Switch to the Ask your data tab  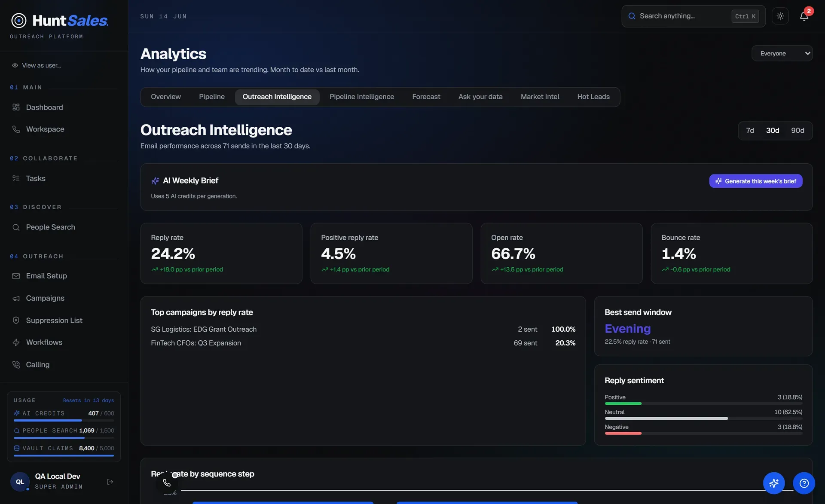[x=480, y=97]
